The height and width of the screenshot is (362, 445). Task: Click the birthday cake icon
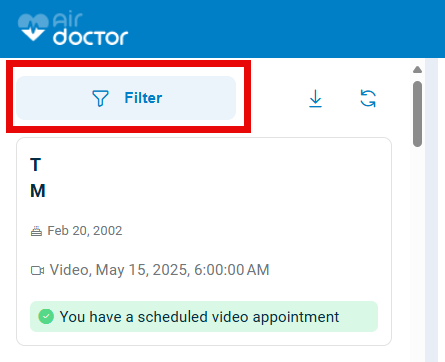tap(36, 231)
